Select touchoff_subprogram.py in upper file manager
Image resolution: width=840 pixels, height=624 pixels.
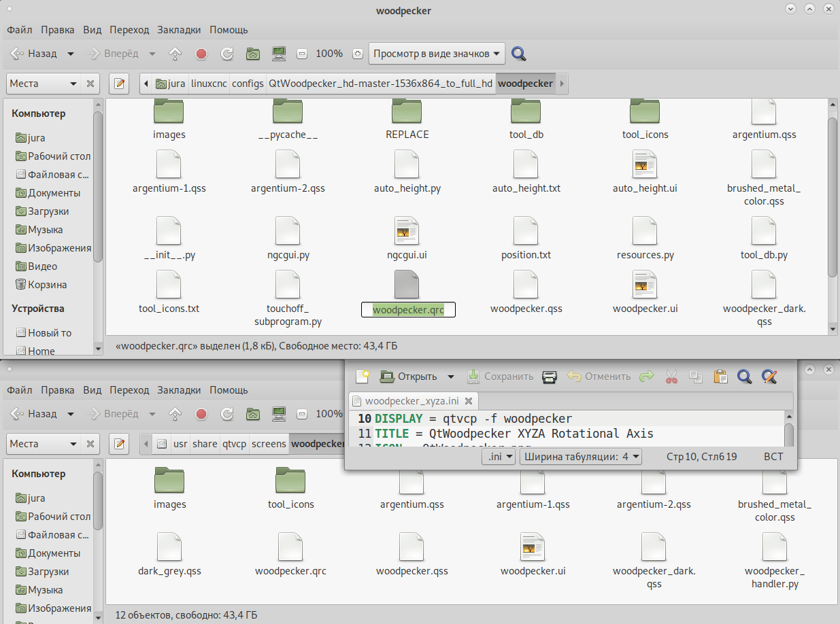coord(288,298)
